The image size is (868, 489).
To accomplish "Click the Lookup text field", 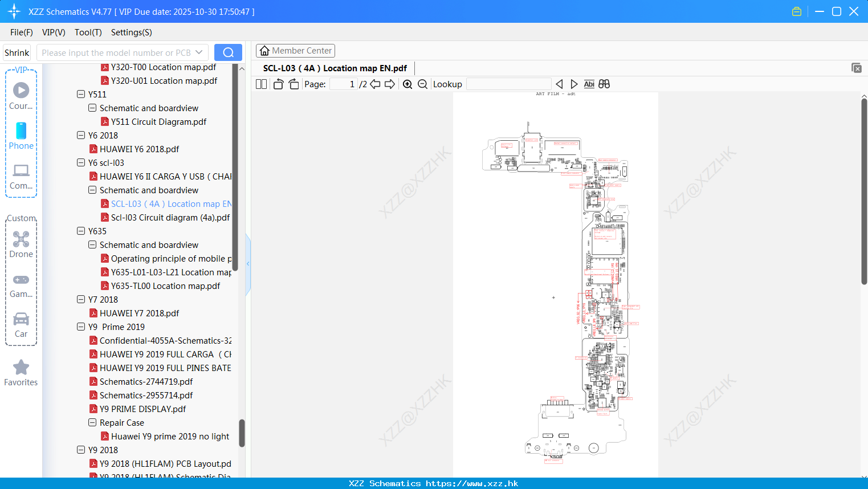I will (x=508, y=84).
